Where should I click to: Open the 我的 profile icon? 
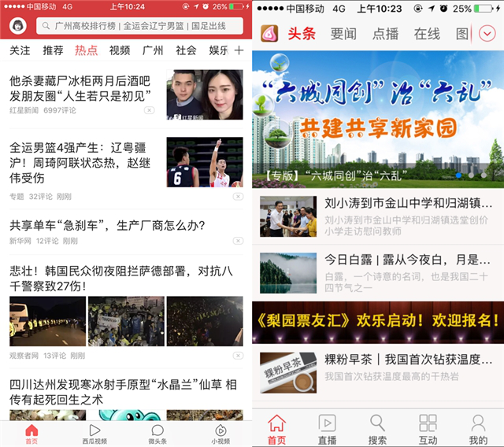478,429
